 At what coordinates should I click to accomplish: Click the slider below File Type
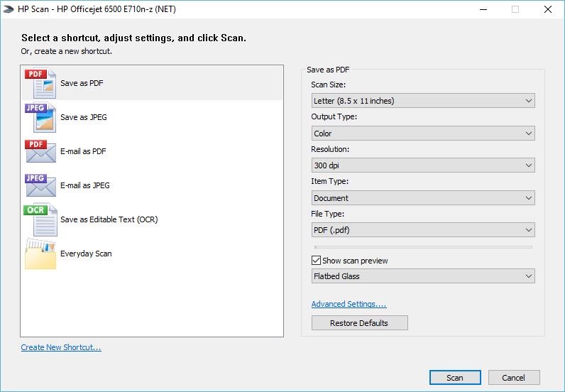[423, 247]
